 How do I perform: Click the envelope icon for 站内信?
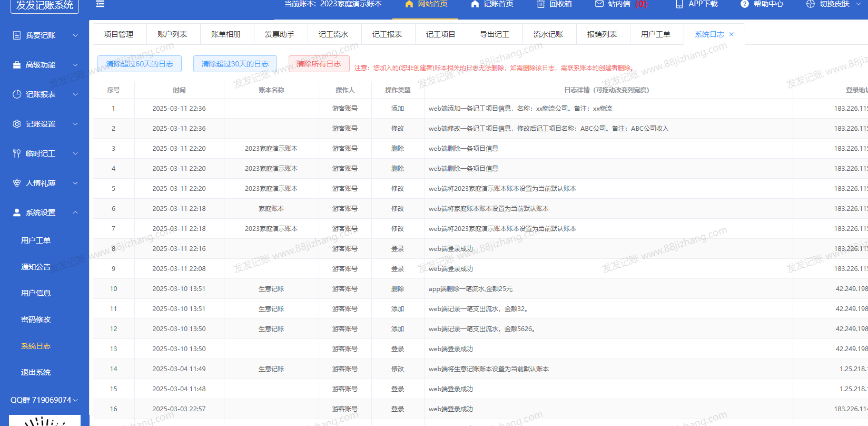coord(599,4)
